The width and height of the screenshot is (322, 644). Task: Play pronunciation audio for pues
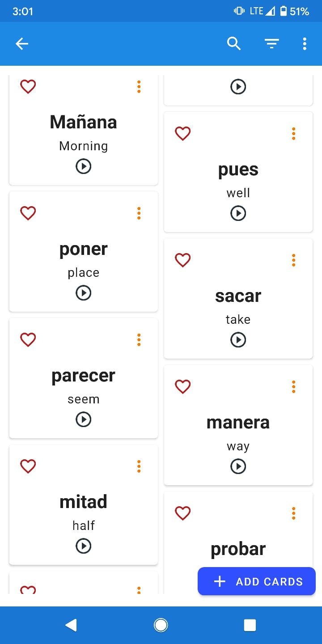pyautogui.click(x=238, y=213)
